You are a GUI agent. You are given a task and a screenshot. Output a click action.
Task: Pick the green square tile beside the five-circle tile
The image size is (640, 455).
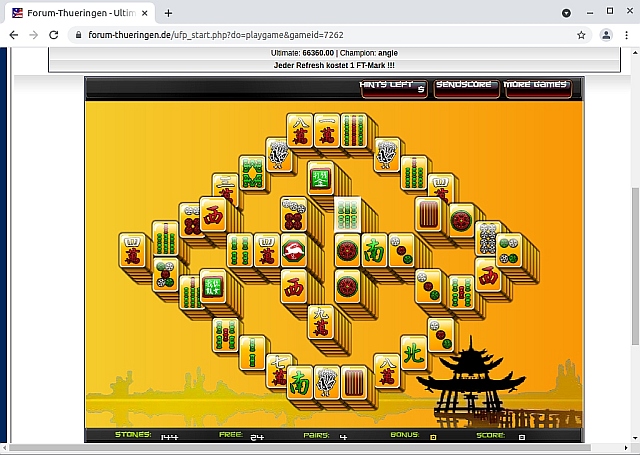tap(213, 286)
